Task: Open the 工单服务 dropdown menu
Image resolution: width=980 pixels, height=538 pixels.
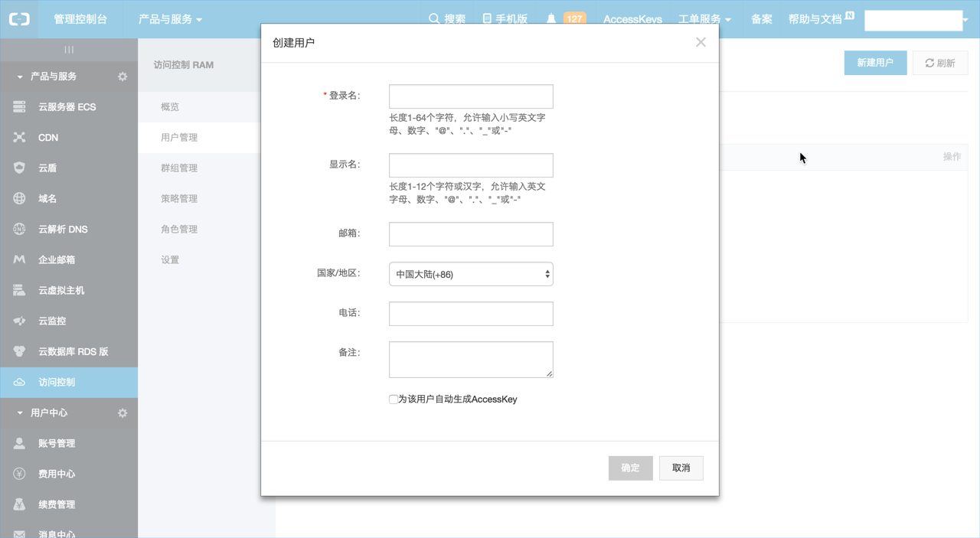Action: point(704,19)
